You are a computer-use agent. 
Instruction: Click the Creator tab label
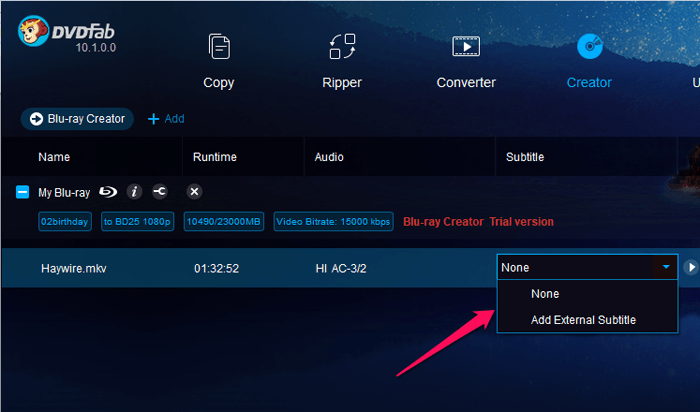[589, 83]
